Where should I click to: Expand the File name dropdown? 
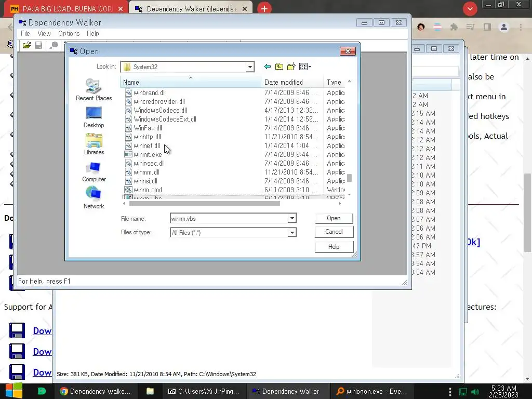(x=292, y=218)
